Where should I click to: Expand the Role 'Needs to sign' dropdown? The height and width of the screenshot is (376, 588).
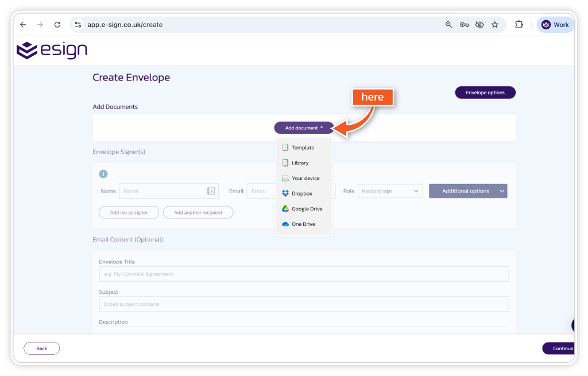[x=390, y=191]
